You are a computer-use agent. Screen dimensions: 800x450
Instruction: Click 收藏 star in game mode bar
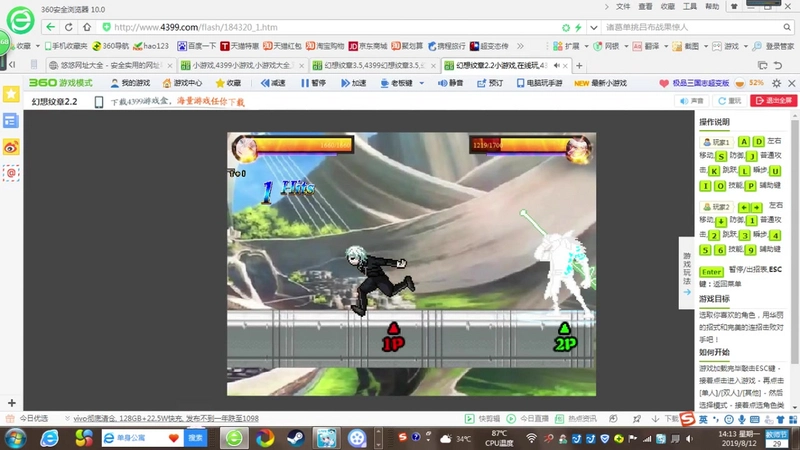point(228,83)
